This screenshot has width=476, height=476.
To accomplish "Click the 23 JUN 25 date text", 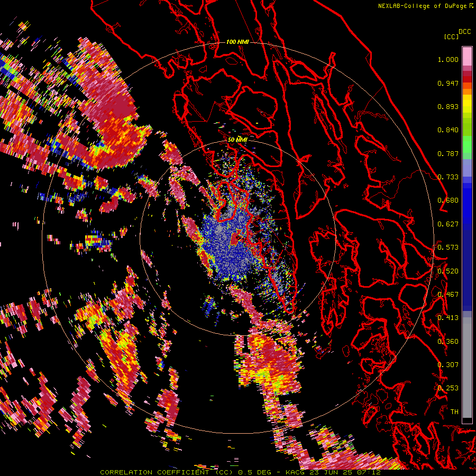I will (331, 472).
